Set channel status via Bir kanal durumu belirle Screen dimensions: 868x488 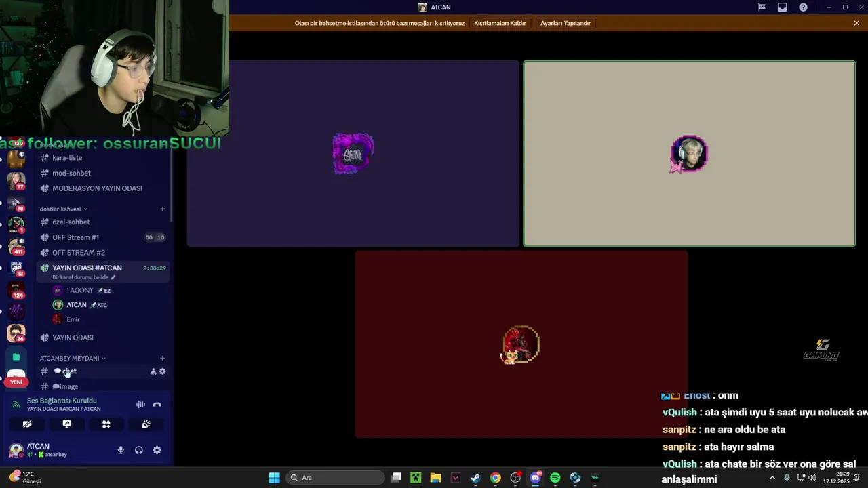83,277
